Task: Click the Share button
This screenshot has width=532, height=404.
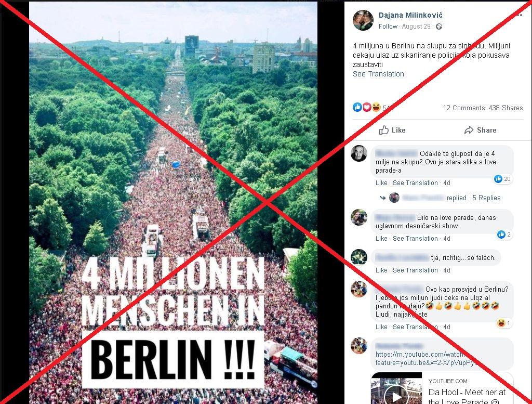Action: click(x=480, y=130)
